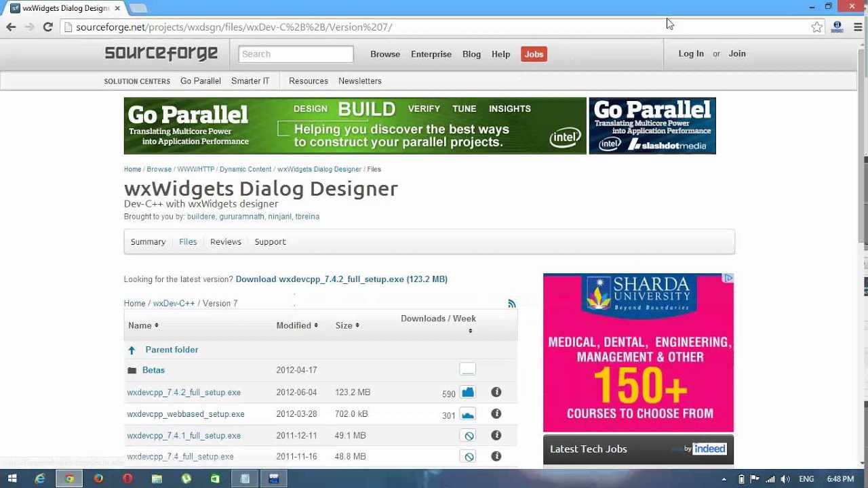The width and height of the screenshot is (868, 488).
Task: Bookmark the page with the star icon
Action: tap(817, 27)
